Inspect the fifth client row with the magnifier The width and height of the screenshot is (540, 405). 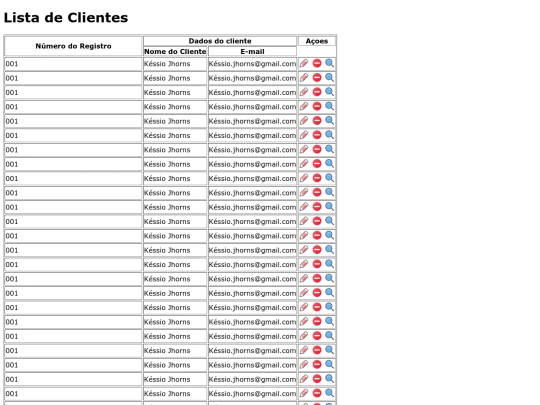(x=329, y=121)
